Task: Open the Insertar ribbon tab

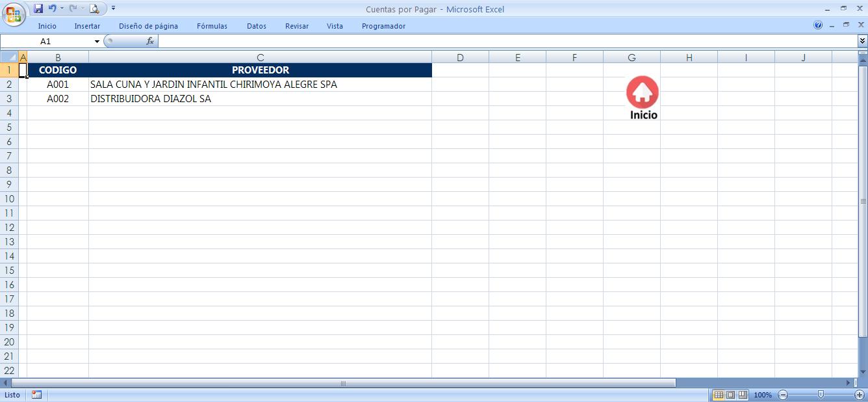Action: (x=87, y=26)
